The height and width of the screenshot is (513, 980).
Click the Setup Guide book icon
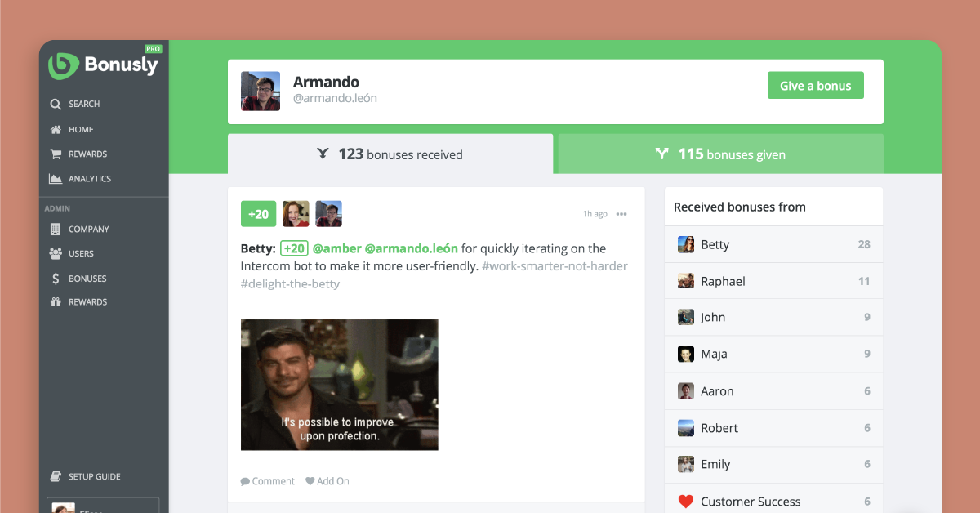coord(56,476)
